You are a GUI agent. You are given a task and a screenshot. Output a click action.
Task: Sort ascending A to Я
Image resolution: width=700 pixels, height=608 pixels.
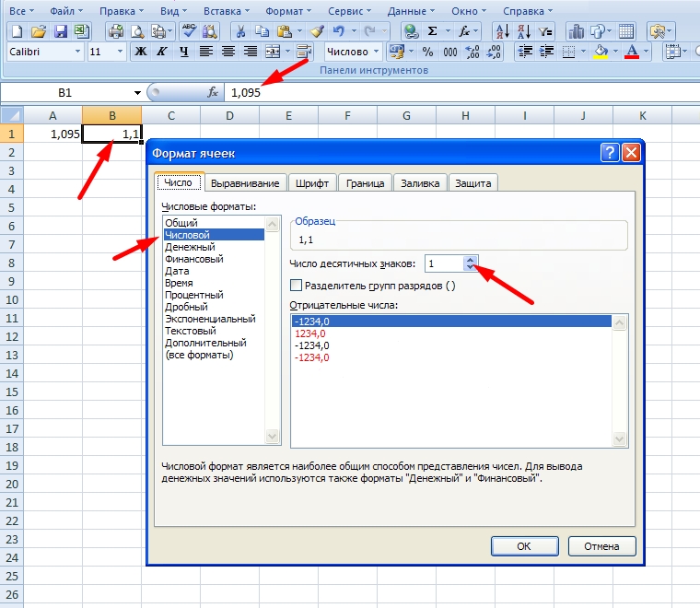[x=503, y=31]
